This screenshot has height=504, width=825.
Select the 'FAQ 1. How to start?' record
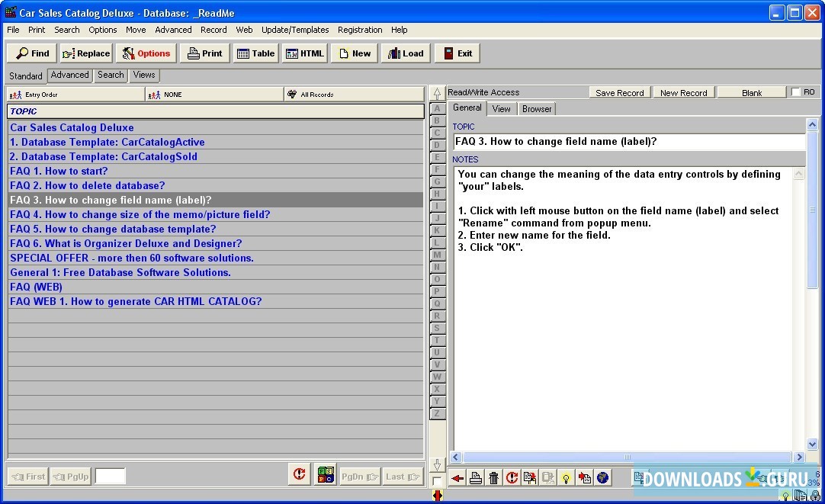point(59,171)
